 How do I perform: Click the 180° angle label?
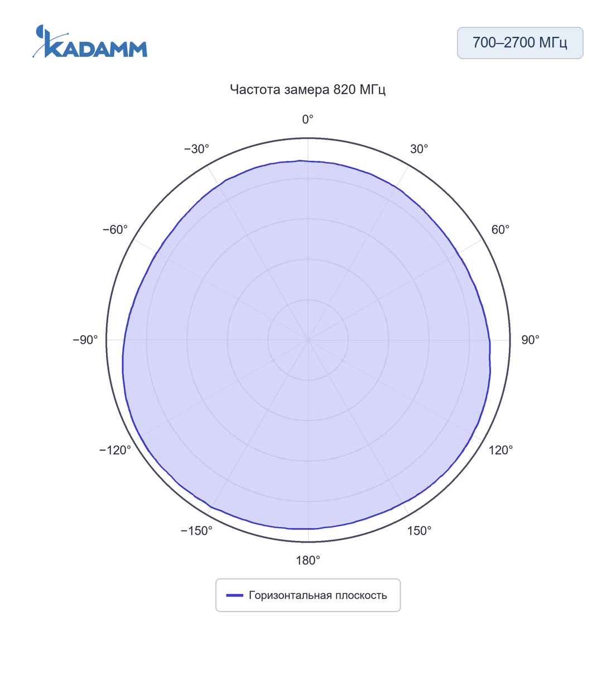(x=308, y=560)
